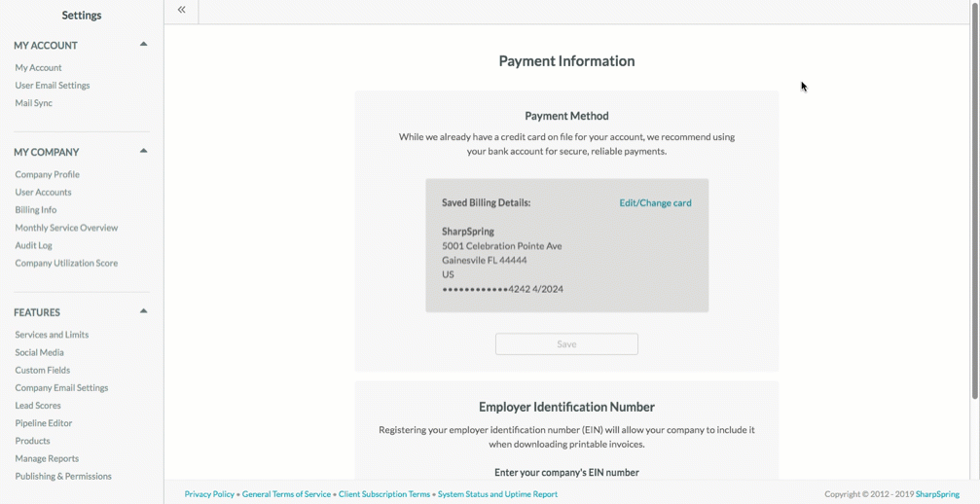
Task: Collapse the My Company section
Action: pyautogui.click(x=143, y=151)
